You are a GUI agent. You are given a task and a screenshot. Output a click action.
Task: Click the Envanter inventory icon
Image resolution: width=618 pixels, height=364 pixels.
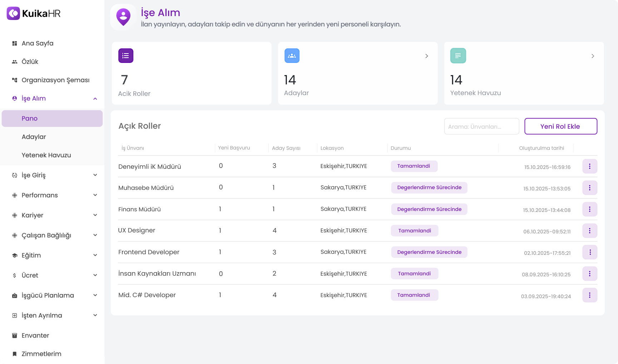[14, 335]
